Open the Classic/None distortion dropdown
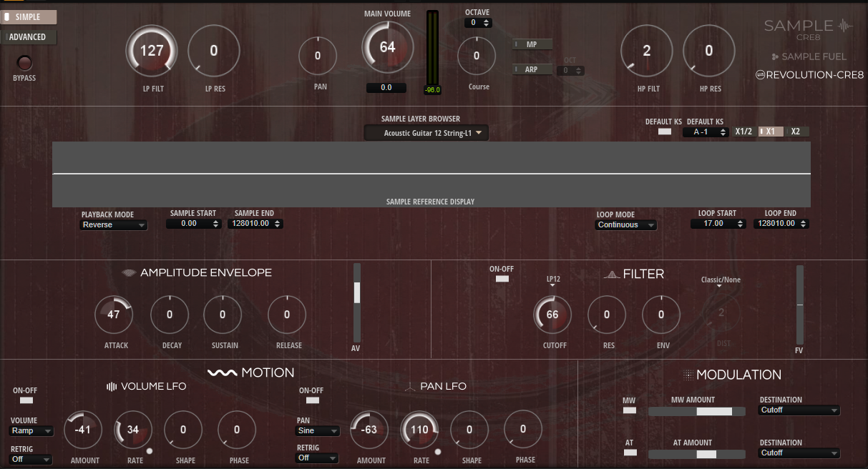868x469 pixels. coord(721,282)
